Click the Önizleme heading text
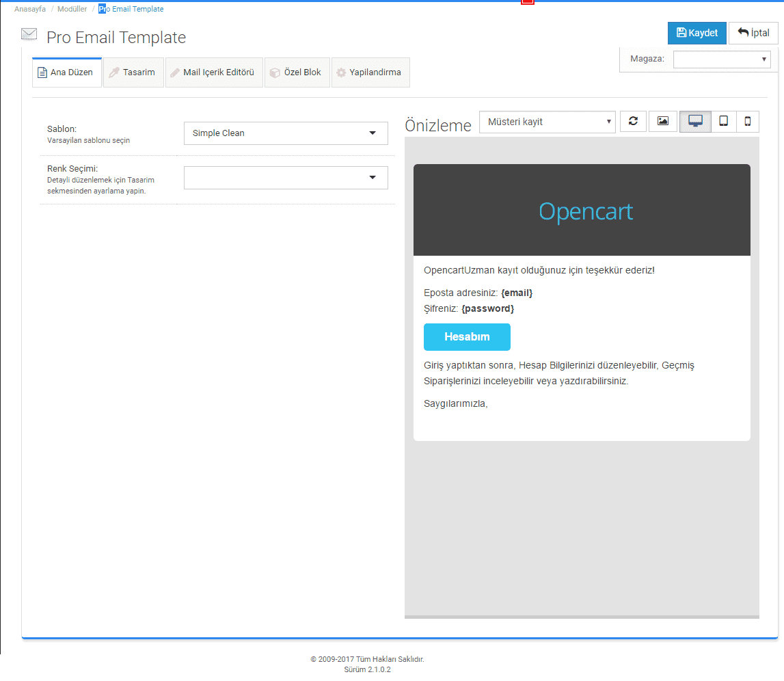The width and height of the screenshot is (784, 681). pyautogui.click(x=438, y=126)
